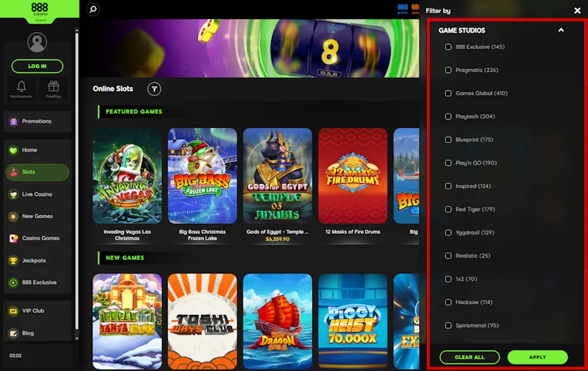Click the Live Casino dealer icon

click(14, 195)
